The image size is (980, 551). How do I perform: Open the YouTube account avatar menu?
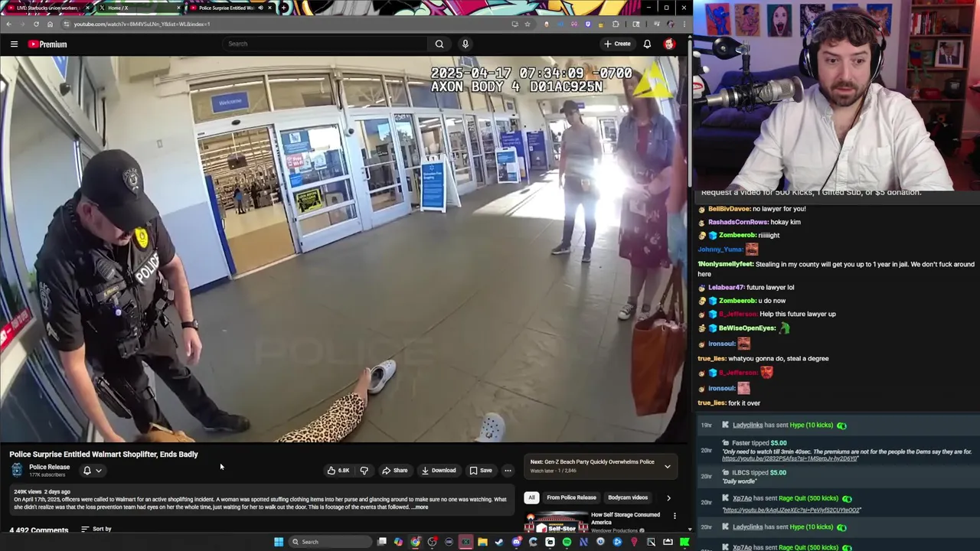click(669, 44)
